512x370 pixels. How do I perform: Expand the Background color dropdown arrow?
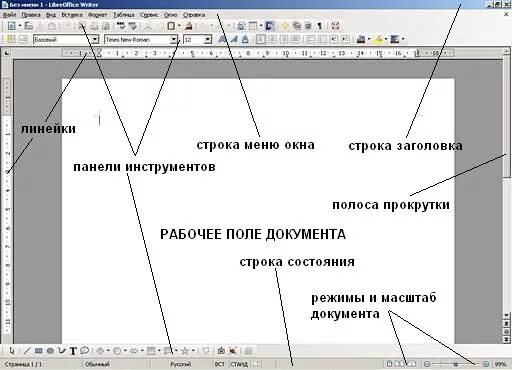coord(403,39)
